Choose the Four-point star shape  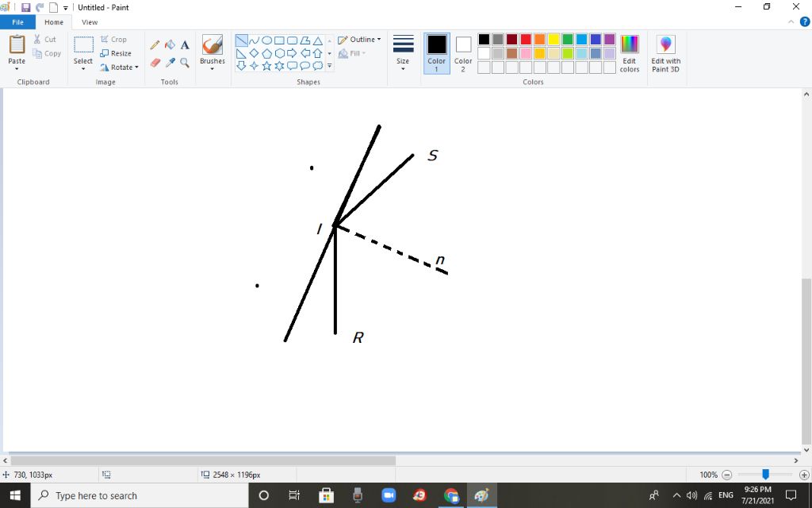tap(254, 66)
